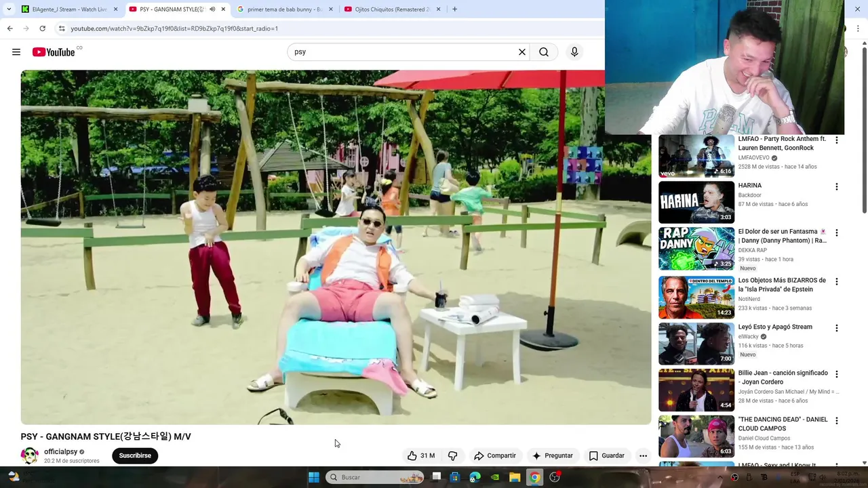The image size is (868, 488).
Task: Open options for THE DANCING DEAD video
Action: coord(837,420)
